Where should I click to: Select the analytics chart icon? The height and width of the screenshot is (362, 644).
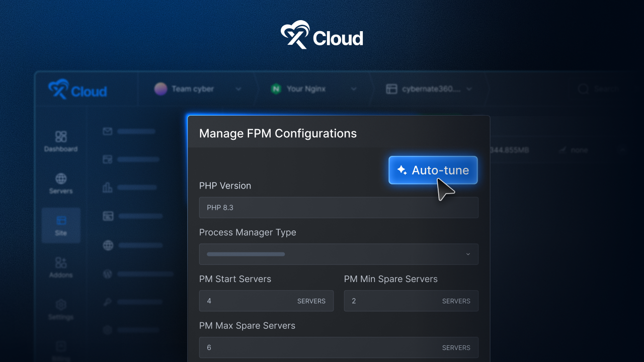(x=107, y=187)
